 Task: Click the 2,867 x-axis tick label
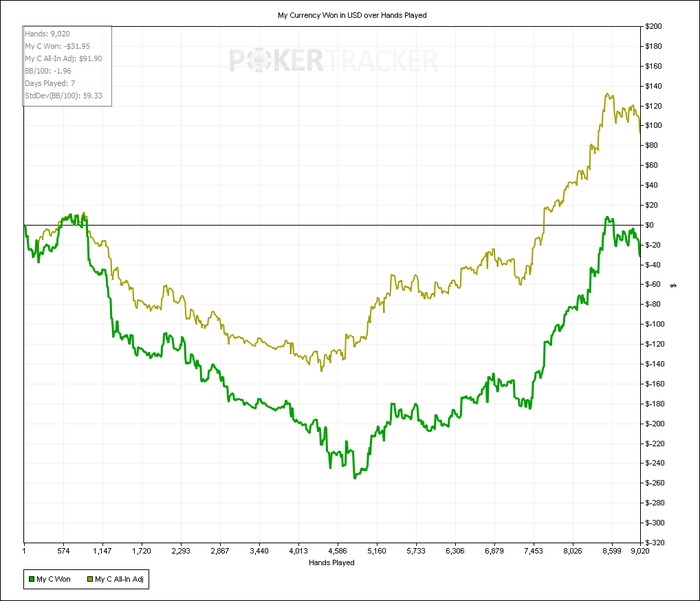(220, 551)
